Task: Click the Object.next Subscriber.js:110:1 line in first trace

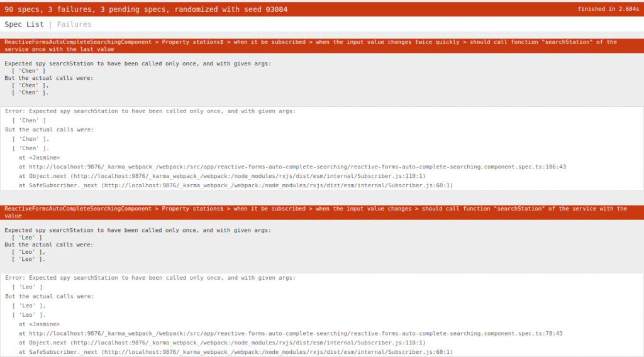Action: [x=222, y=176]
